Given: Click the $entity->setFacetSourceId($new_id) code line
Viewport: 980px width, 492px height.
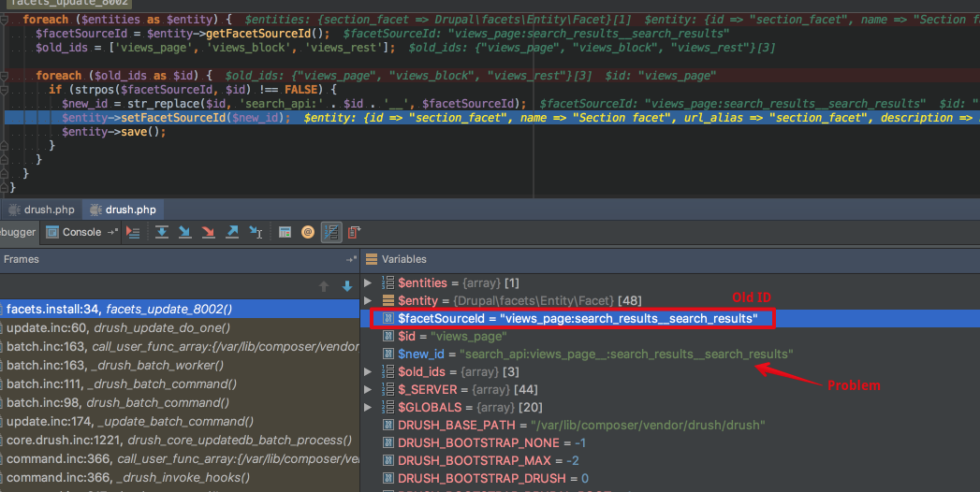Looking at the screenshot, I should [176, 118].
